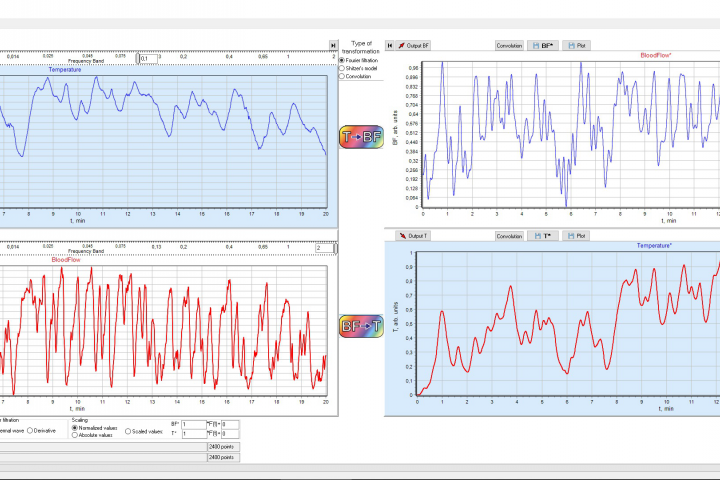
Task: Click the Convolution button above Temperature* chart
Action: tap(509, 236)
